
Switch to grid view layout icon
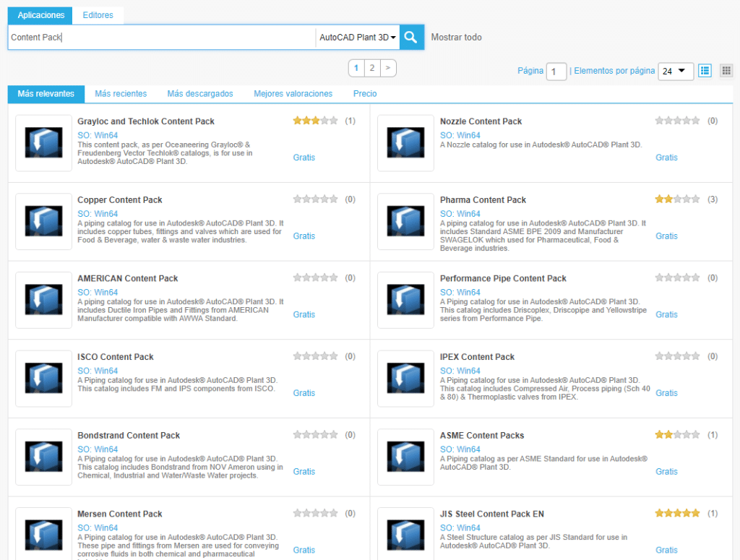726,71
